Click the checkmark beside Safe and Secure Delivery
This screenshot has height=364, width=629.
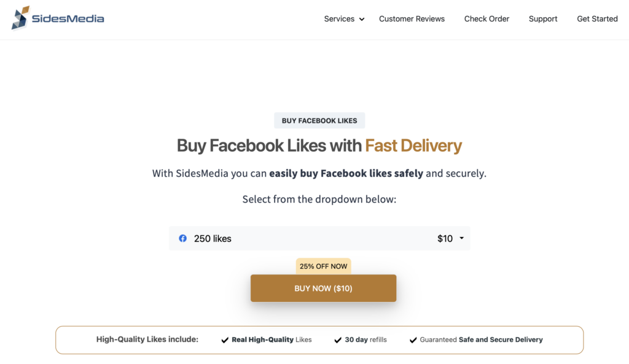pos(413,340)
